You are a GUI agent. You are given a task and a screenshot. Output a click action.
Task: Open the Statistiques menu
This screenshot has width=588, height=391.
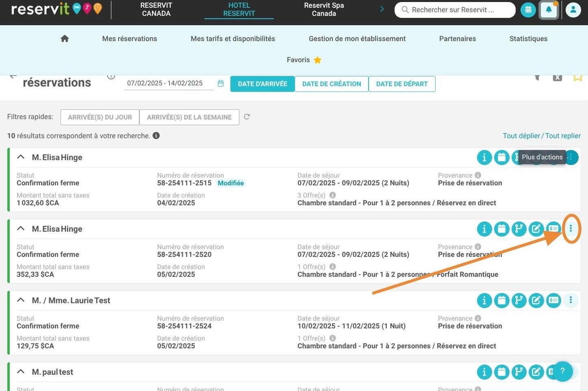pyautogui.click(x=528, y=39)
